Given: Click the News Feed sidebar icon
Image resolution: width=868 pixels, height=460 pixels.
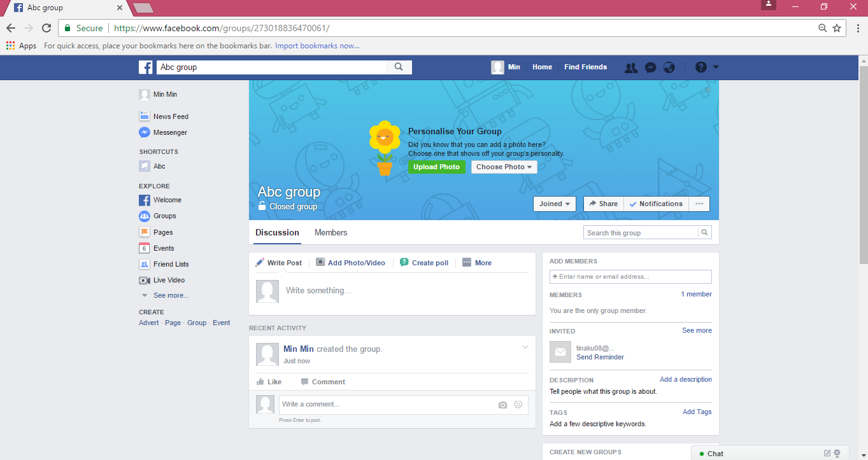Looking at the screenshot, I should (145, 116).
